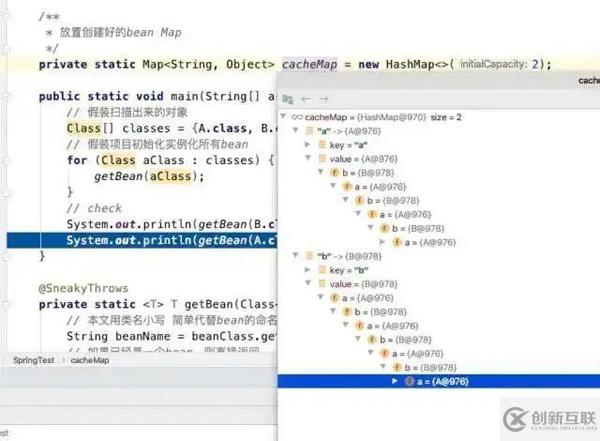This screenshot has height=441, width=600.
Task: Select the key = "a" row text
Action: tap(348, 145)
